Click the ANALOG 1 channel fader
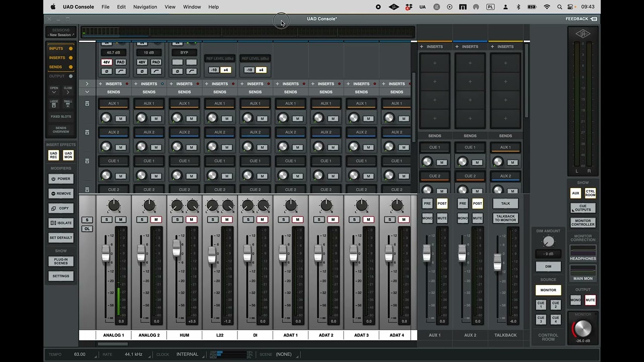 tap(106, 253)
